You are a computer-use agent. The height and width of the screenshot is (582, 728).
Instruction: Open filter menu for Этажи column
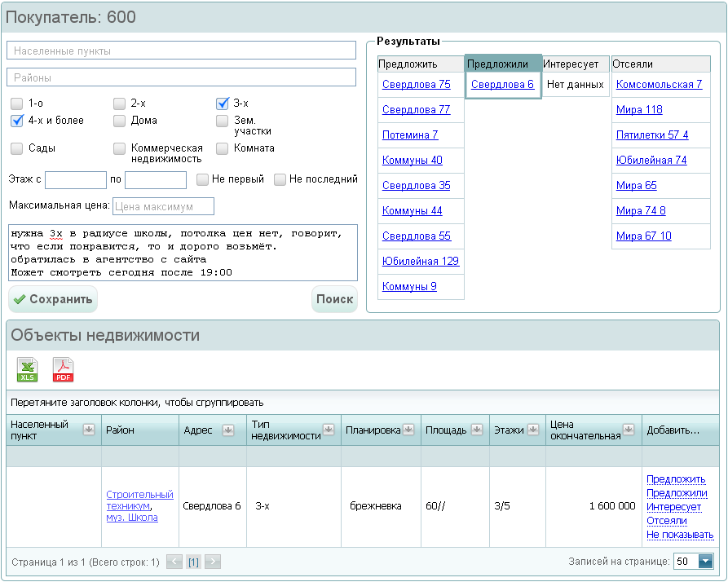point(535,430)
